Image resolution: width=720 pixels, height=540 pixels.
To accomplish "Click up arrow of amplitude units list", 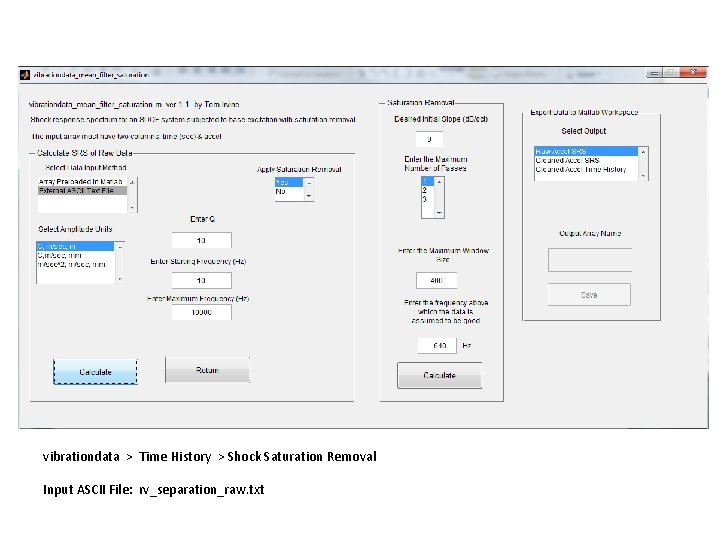I will [120, 248].
